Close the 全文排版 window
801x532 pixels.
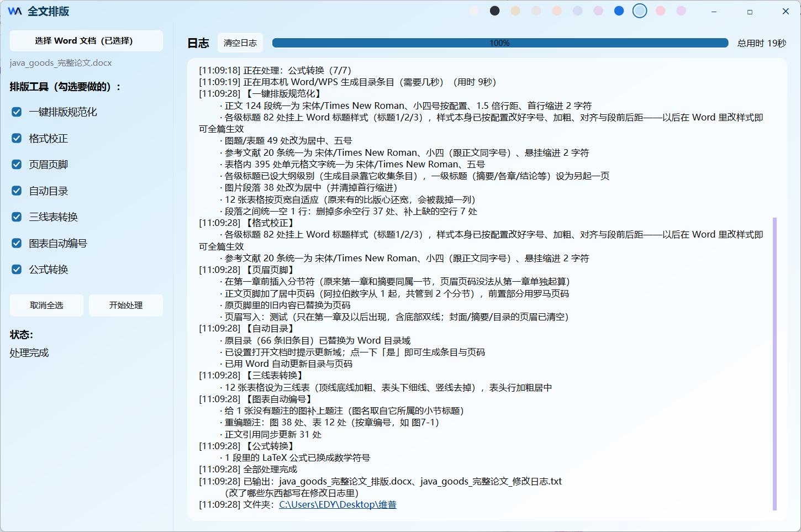coord(785,11)
